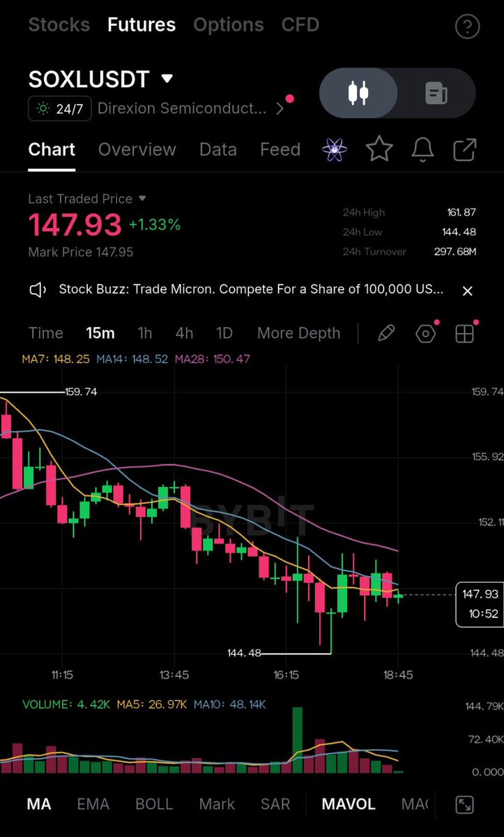Select the 1h interval
Image resolution: width=504 pixels, height=837 pixels.
(x=144, y=333)
